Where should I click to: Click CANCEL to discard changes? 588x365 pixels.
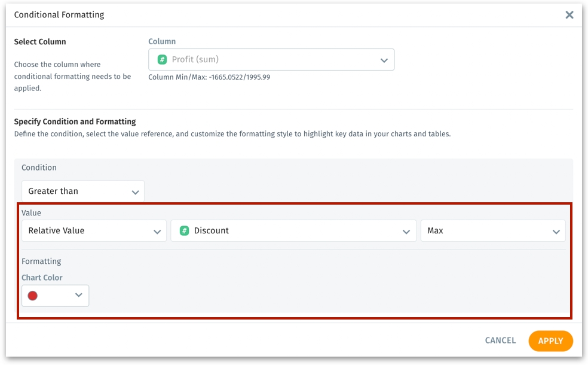500,340
